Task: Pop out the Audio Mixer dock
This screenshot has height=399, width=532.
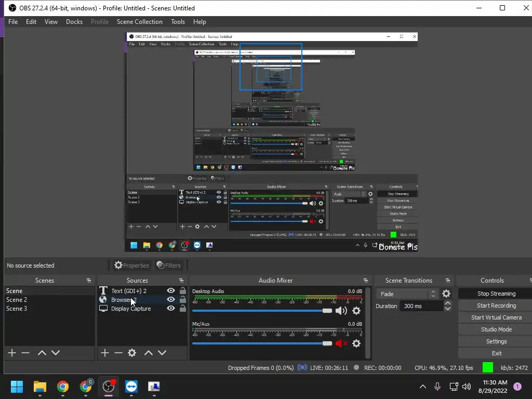Action: coord(365,281)
